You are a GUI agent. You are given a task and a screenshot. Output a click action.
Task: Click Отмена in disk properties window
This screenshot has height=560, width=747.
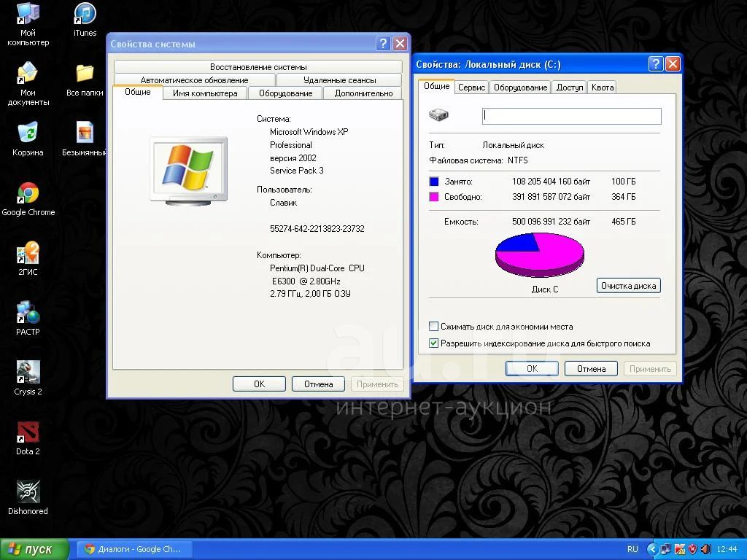coord(591,368)
